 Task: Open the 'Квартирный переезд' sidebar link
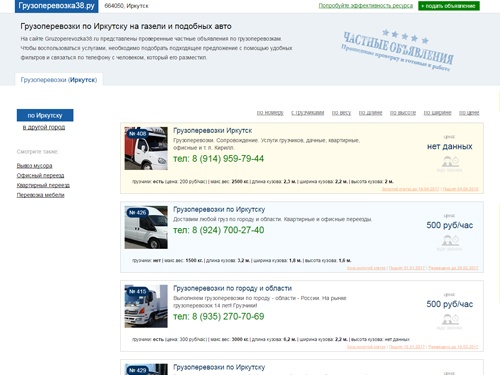(x=43, y=185)
